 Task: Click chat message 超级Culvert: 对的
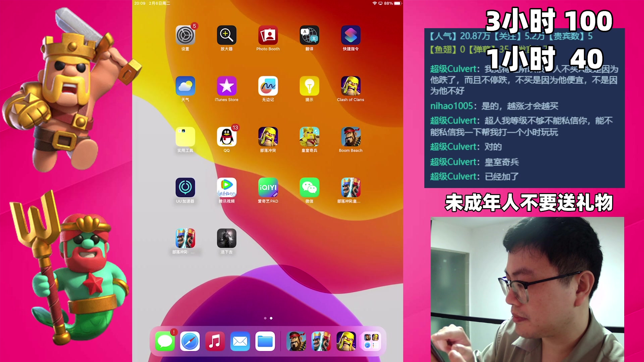click(466, 146)
